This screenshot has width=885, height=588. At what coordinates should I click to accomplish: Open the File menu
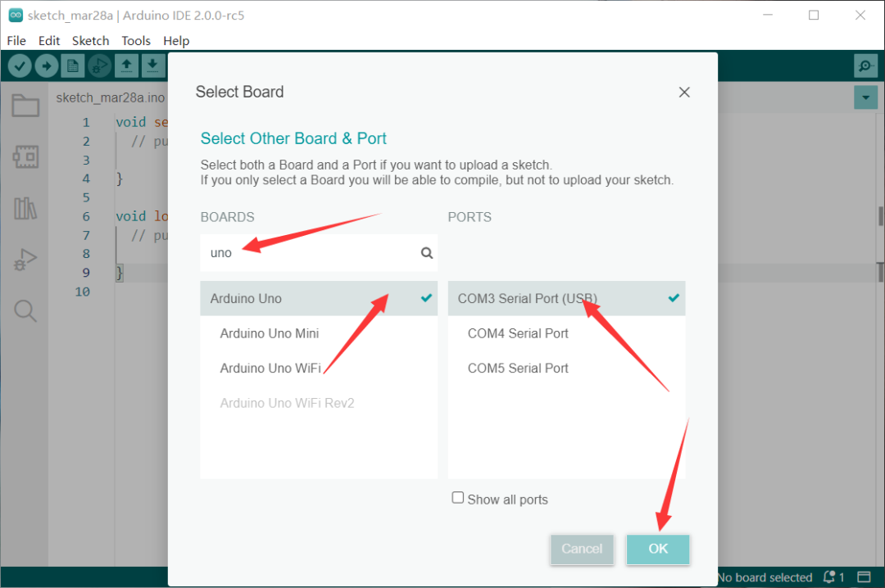[16, 41]
